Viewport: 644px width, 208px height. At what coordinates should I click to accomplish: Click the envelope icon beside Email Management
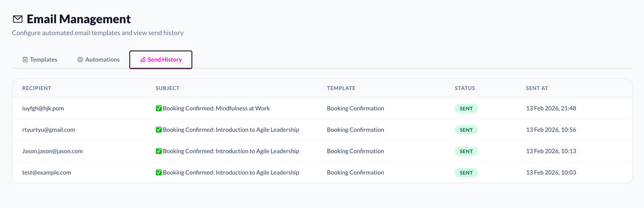coord(17,19)
